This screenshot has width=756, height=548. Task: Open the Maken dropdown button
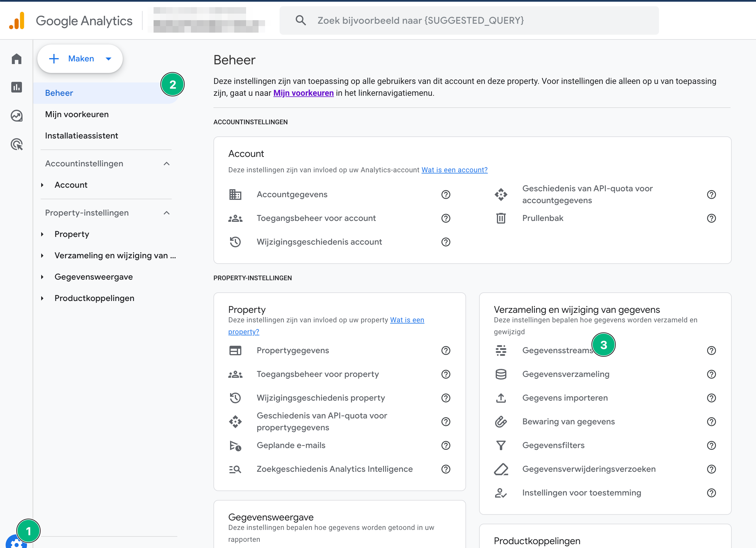[80, 59]
